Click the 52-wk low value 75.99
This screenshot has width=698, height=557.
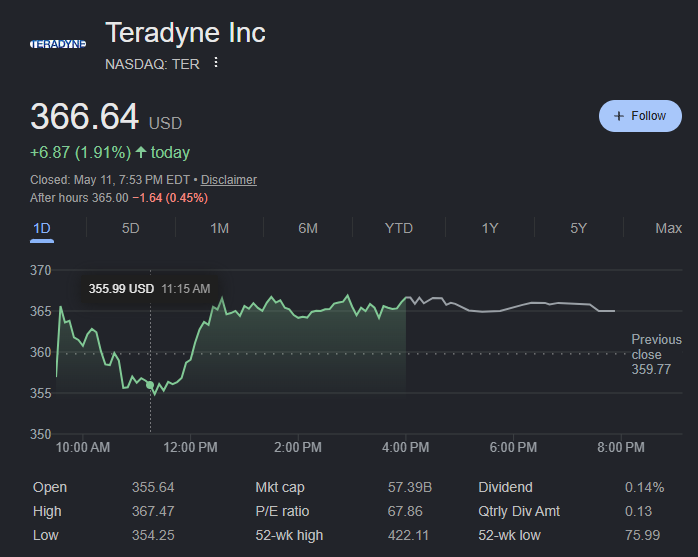(642, 535)
